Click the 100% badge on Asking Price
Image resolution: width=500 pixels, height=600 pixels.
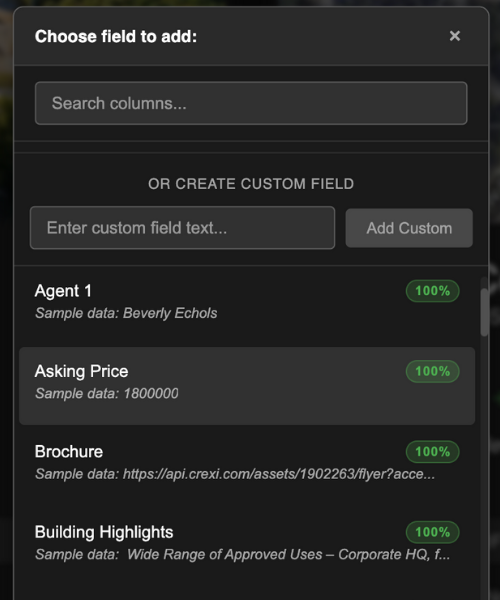tap(432, 371)
